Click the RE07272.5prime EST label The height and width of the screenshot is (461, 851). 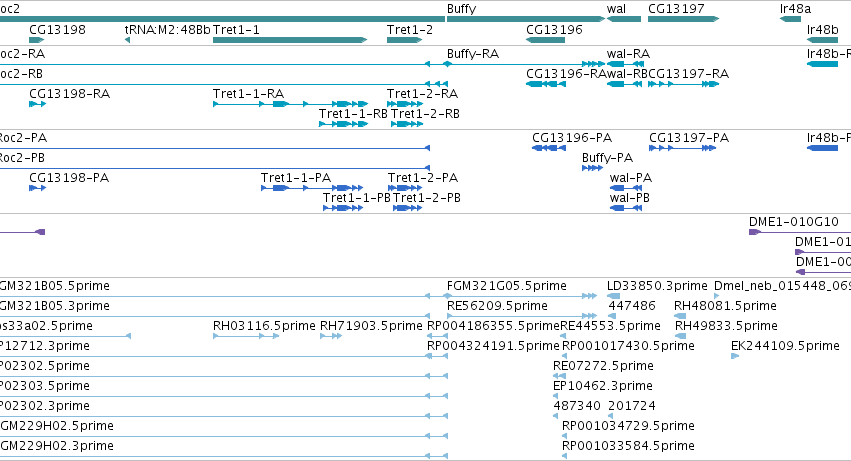point(603,367)
